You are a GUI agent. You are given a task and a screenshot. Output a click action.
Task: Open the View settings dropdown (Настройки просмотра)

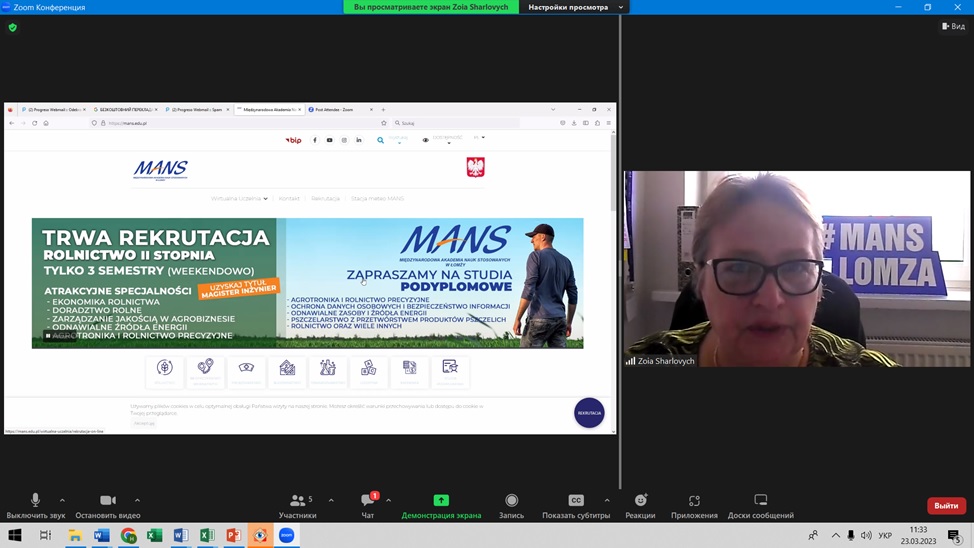(575, 7)
